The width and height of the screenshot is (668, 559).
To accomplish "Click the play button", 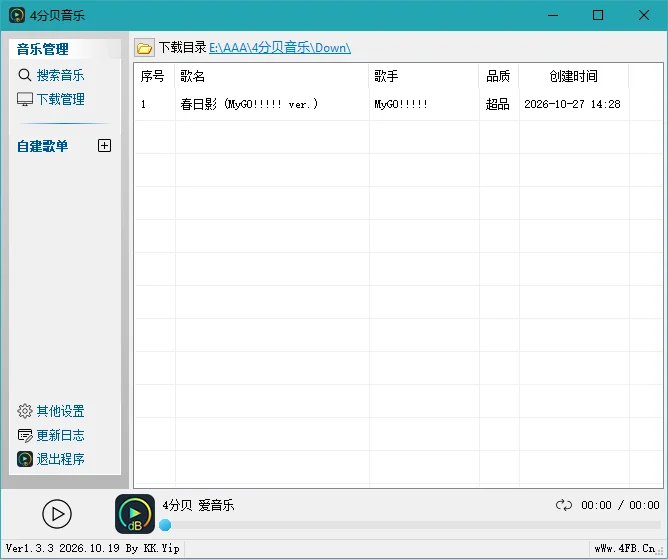I will (57, 514).
